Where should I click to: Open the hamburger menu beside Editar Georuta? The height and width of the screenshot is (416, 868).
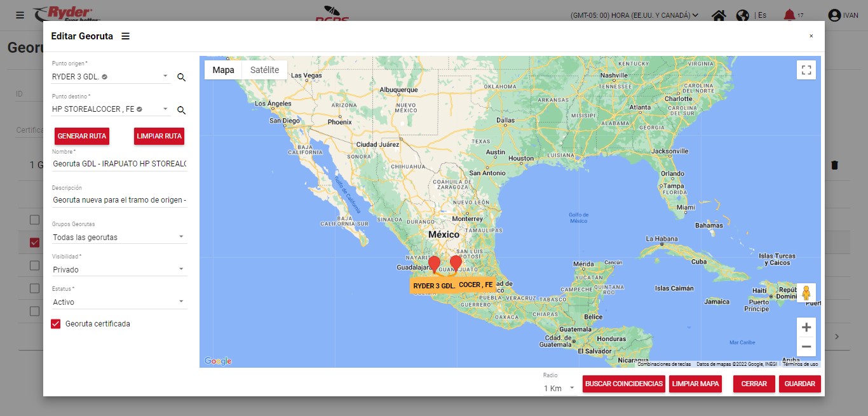click(x=125, y=36)
